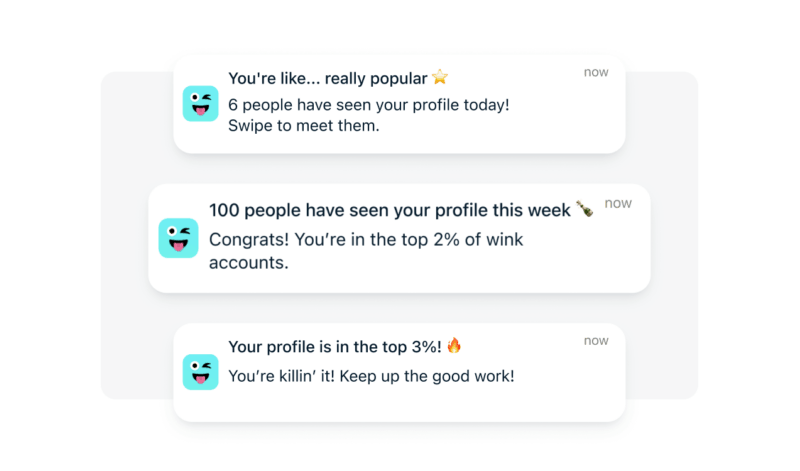Click the 'now' timestamp on the top 3% notification
The height and width of the screenshot is (471, 800).
596,341
